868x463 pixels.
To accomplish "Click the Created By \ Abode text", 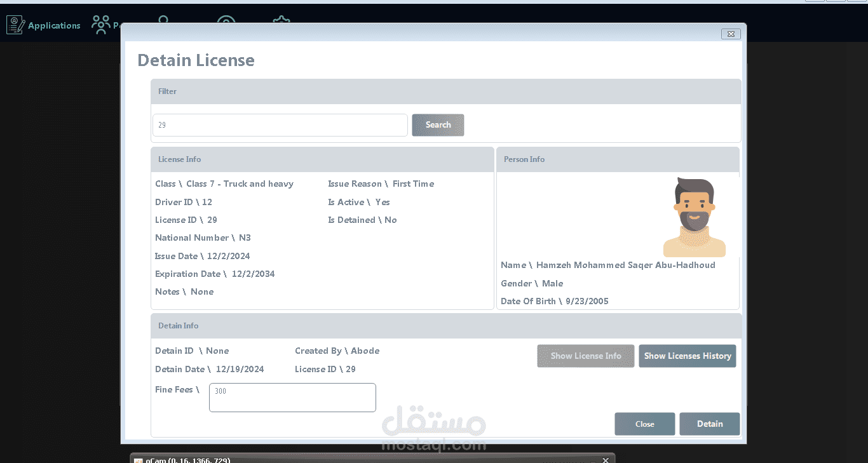I will 337,351.
